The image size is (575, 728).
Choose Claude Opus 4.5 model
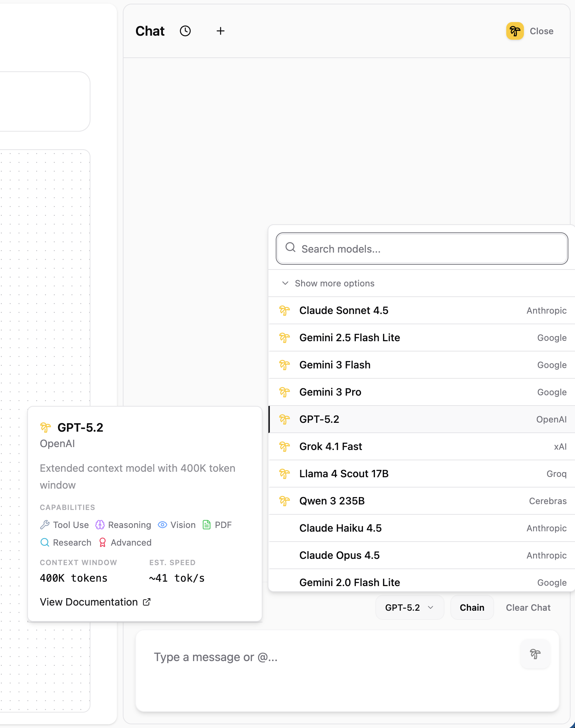pos(422,555)
